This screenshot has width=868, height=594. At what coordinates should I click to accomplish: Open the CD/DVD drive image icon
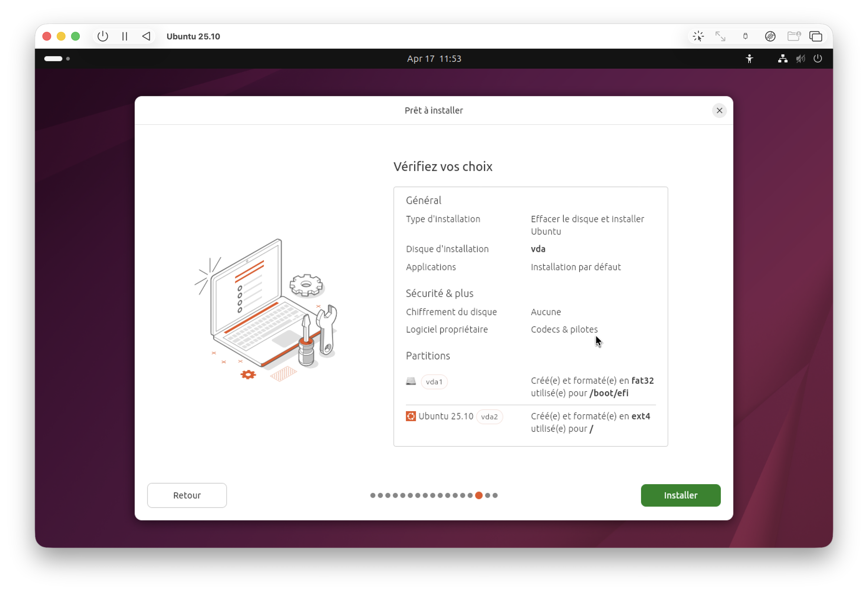pyautogui.click(x=770, y=36)
